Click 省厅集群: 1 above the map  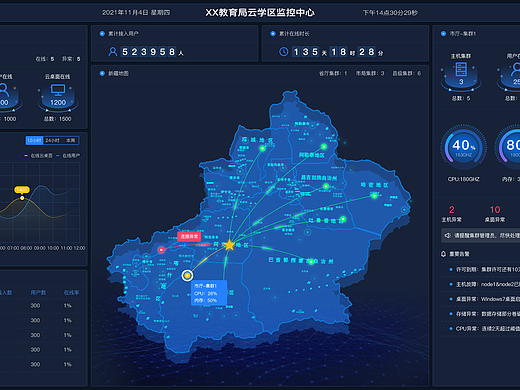[x=333, y=73]
